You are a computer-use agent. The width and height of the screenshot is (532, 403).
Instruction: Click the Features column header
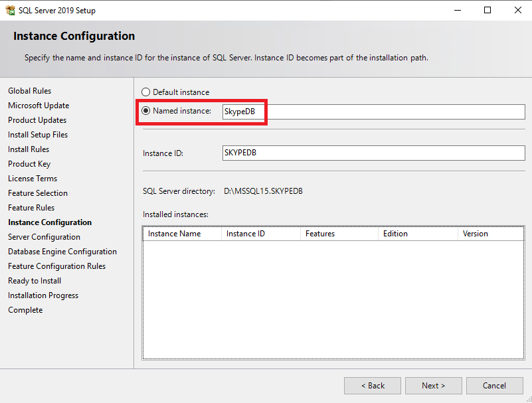point(339,234)
